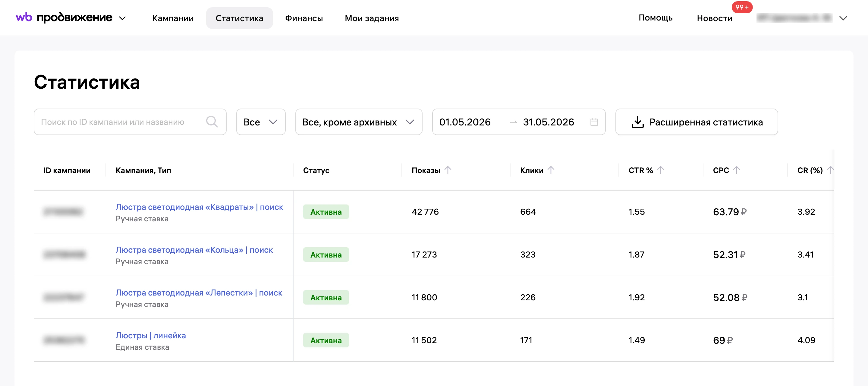Viewport: 868px width, 386px height.
Task: Open the Все type filter dropdown
Action: click(x=261, y=122)
